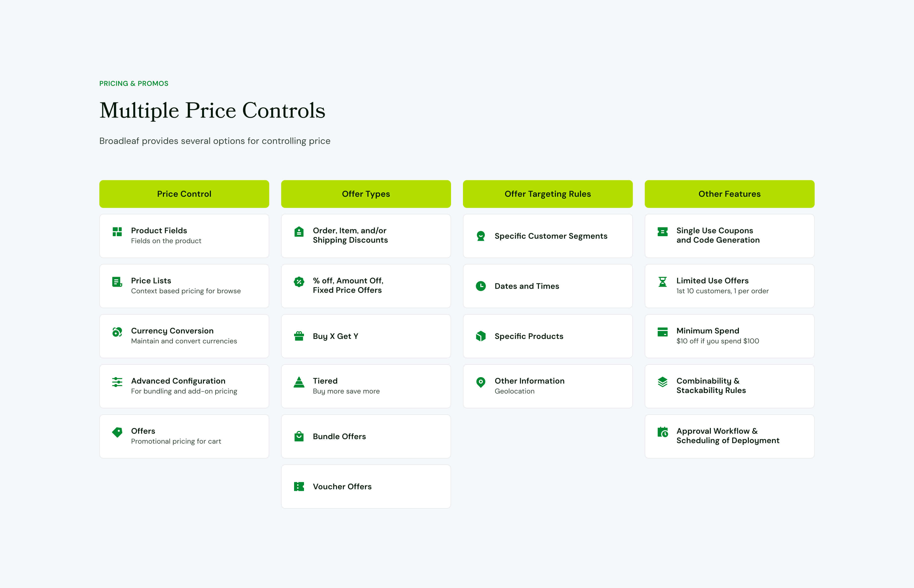This screenshot has height=588, width=914.
Task: Click the Specific Products box icon
Action: coord(481,336)
